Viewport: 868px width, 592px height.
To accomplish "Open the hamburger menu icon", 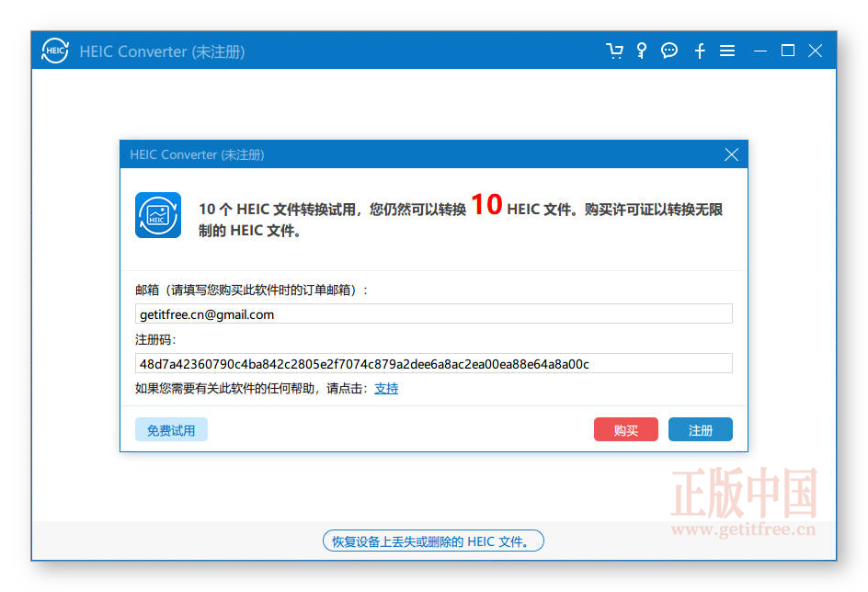I will click(x=727, y=51).
